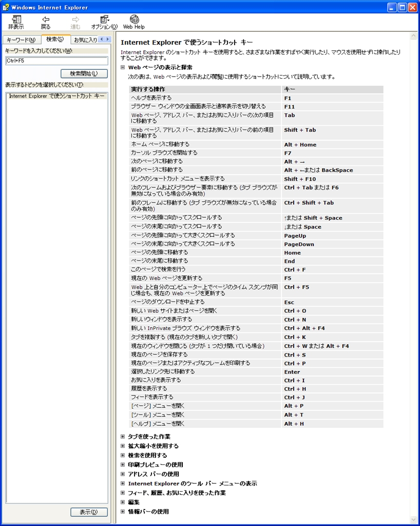Click the PageDown key cell
420x526 pixels.
[x=333, y=244]
